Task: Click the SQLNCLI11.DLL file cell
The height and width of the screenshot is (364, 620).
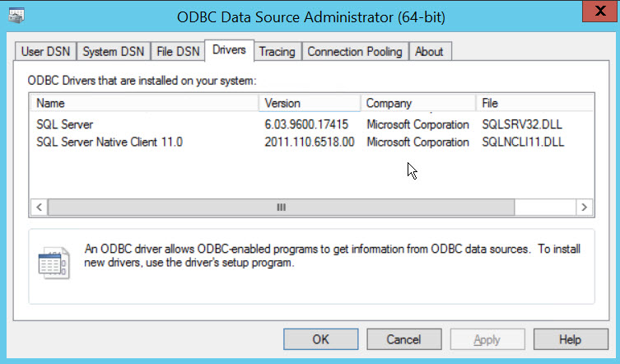Action: pos(523,142)
